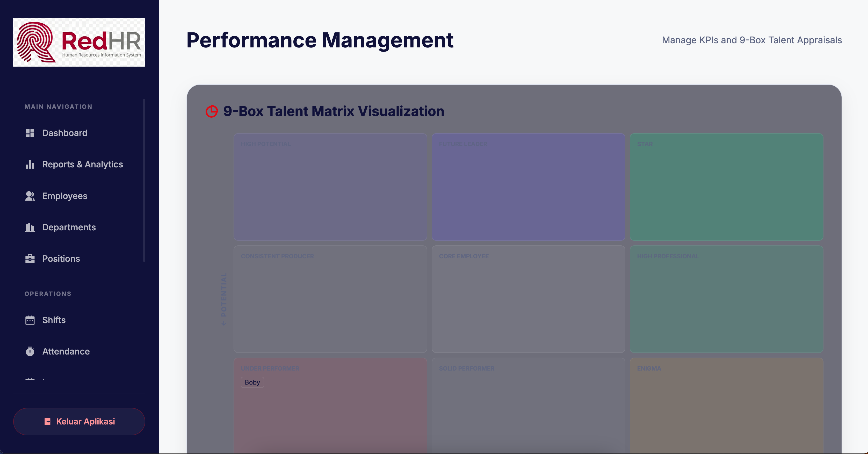Click the Positions briefcase icon

click(x=30, y=259)
